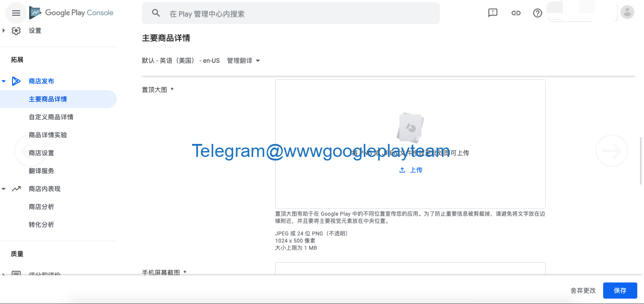This screenshot has height=304, width=644.
Task: Click the blue 保存 button
Action: click(x=620, y=291)
